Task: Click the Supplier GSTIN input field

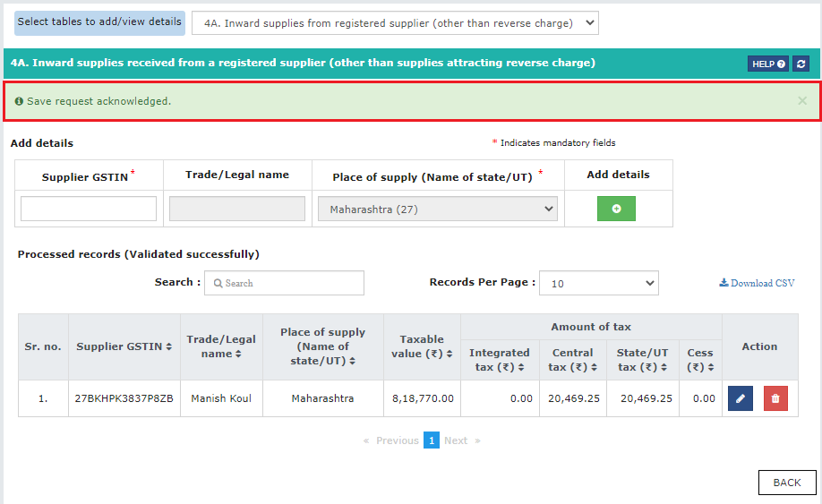Action: tap(89, 209)
